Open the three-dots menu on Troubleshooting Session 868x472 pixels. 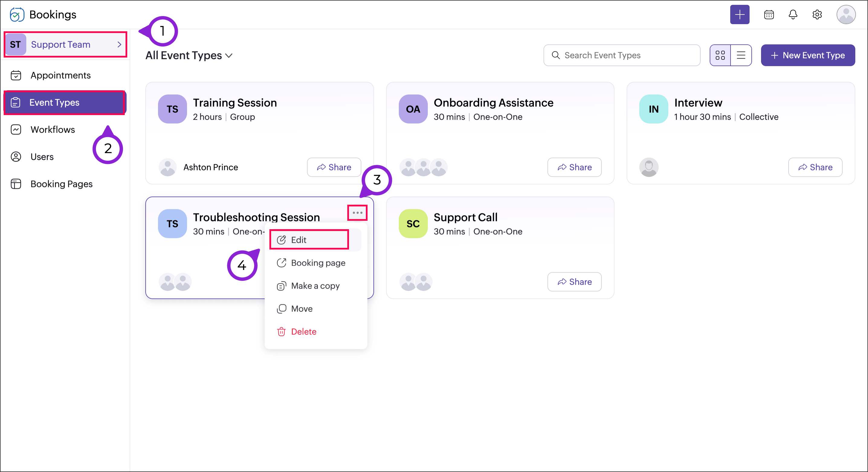(357, 213)
